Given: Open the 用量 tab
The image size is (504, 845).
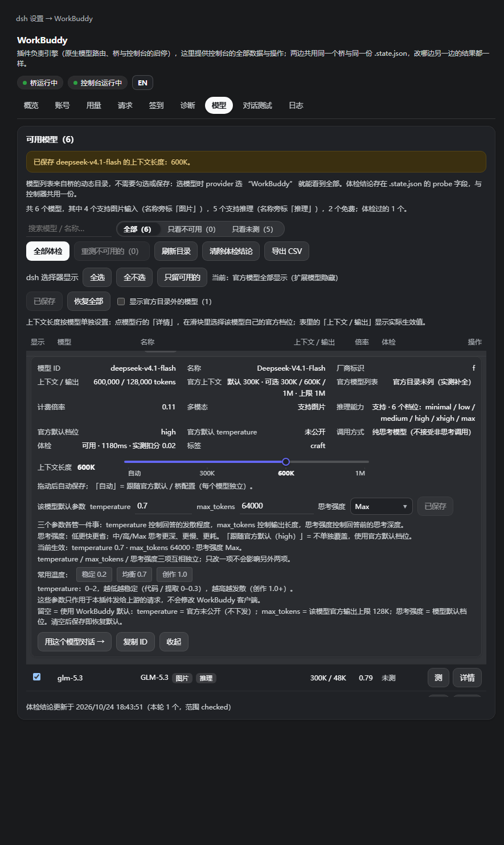Looking at the screenshot, I should tap(94, 105).
